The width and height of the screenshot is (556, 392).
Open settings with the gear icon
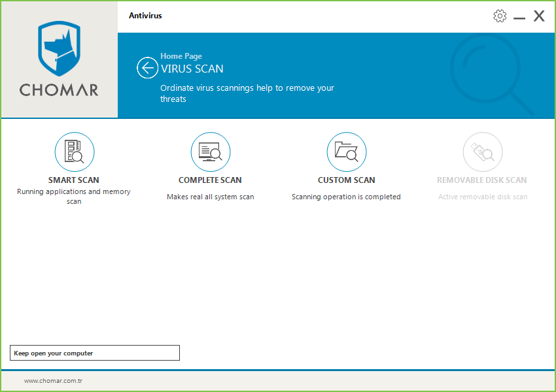click(x=500, y=16)
